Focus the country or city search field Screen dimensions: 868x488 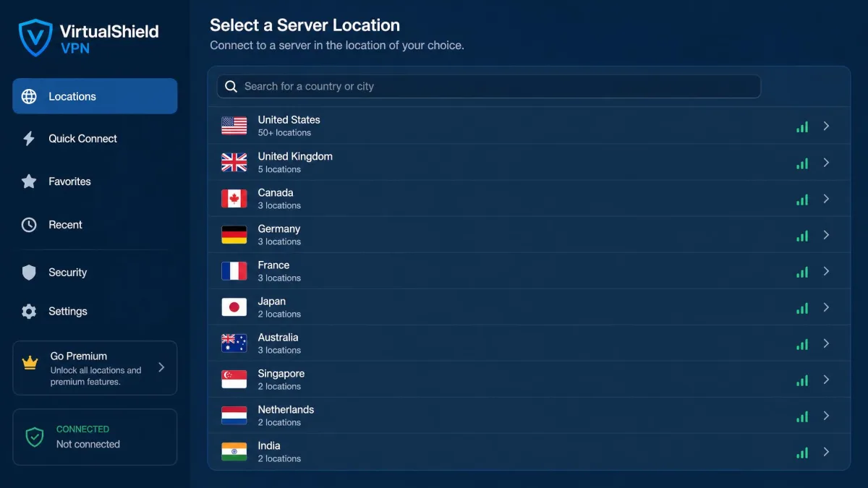489,86
